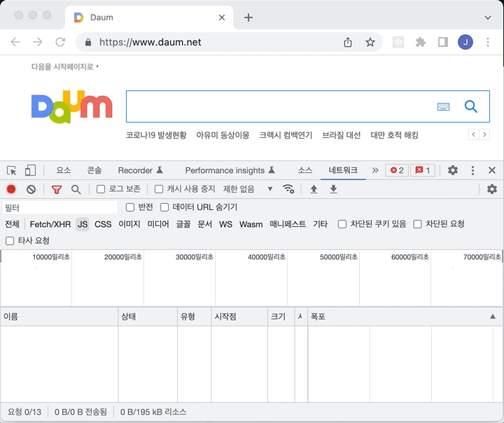Toggle the browser side panel icon
The image size is (504, 423).
[x=443, y=42]
